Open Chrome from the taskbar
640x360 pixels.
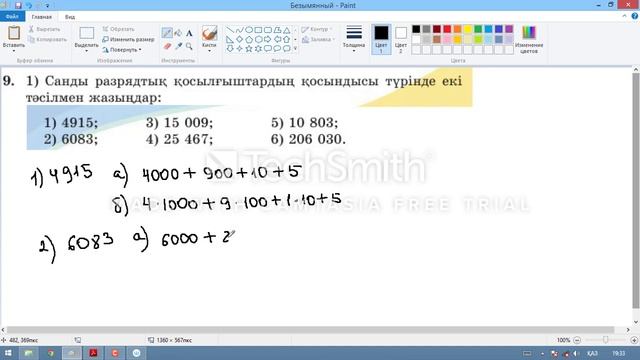(x=50, y=353)
